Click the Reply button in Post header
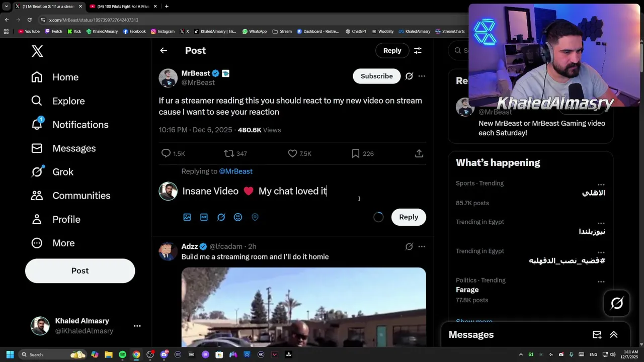 pos(392,50)
